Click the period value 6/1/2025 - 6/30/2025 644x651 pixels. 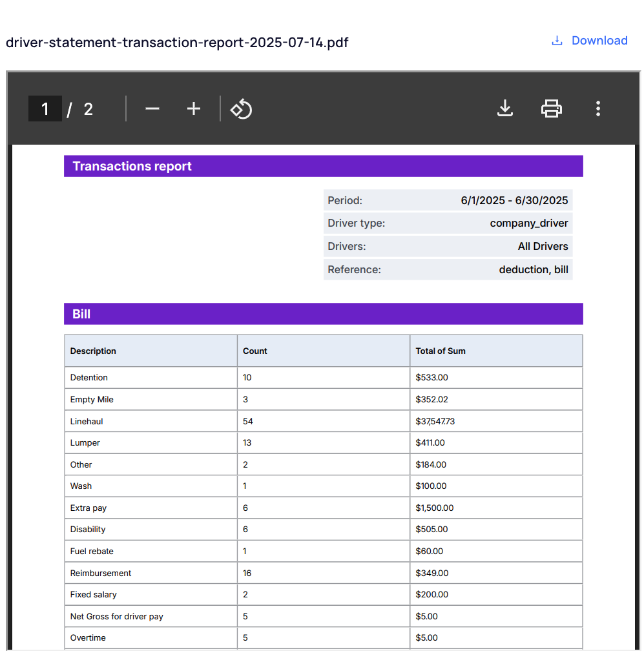tap(514, 200)
